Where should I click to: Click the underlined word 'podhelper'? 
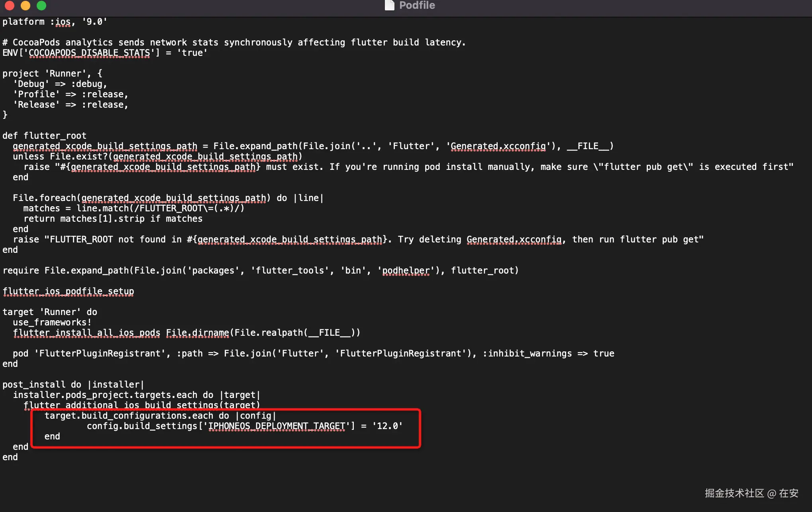click(x=406, y=271)
